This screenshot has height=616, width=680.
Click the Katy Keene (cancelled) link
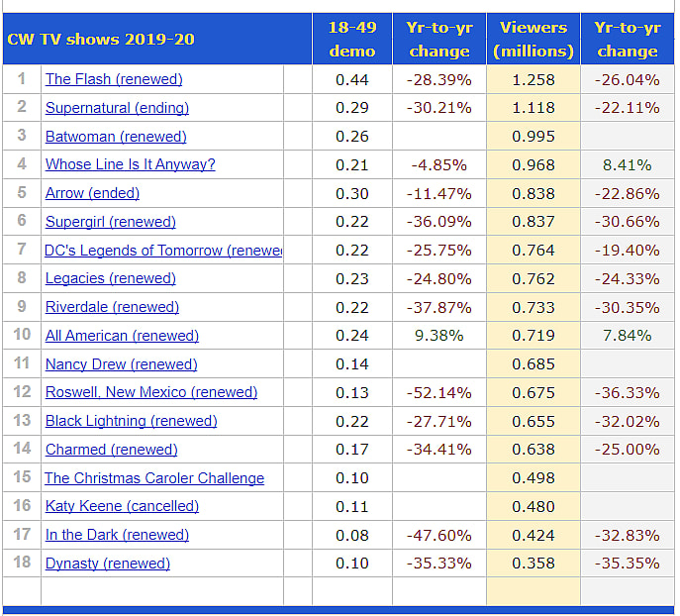coord(122,506)
